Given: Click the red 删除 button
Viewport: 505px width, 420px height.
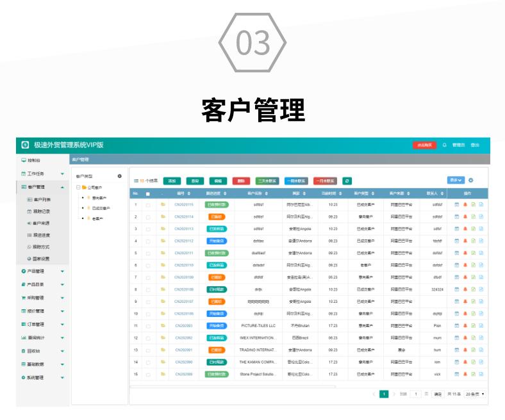Looking at the screenshot, I should (241, 181).
